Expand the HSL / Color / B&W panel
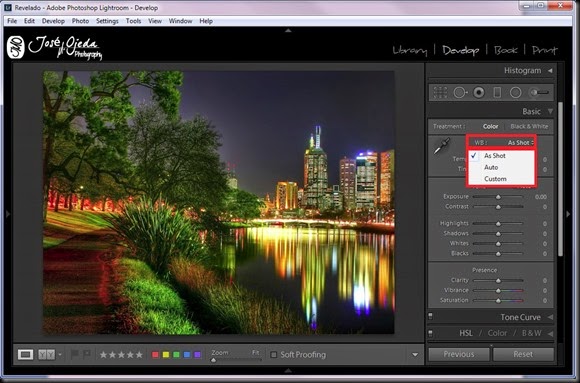580x383 pixels. pyautogui.click(x=550, y=333)
